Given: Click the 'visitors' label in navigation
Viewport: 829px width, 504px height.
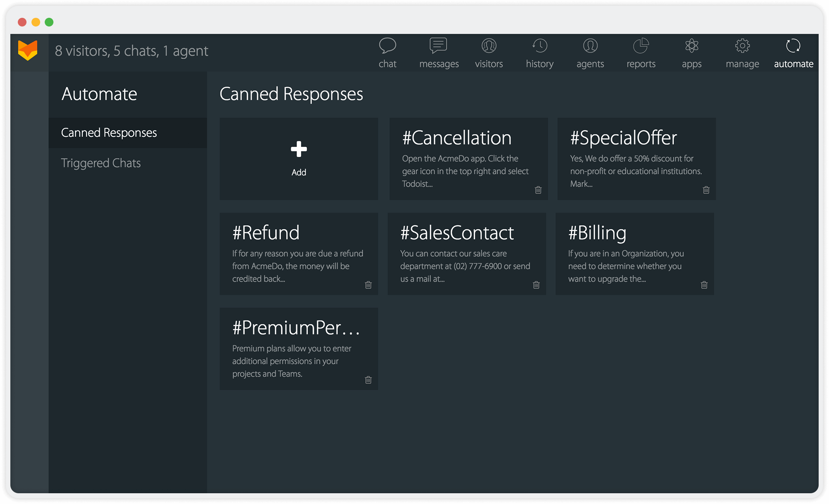Looking at the screenshot, I should pos(489,64).
